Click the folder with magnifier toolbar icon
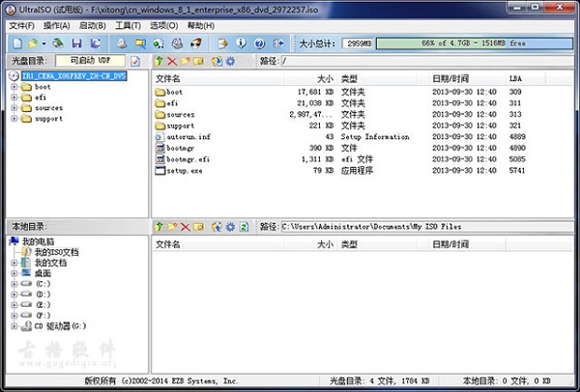 tap(140, 43)
